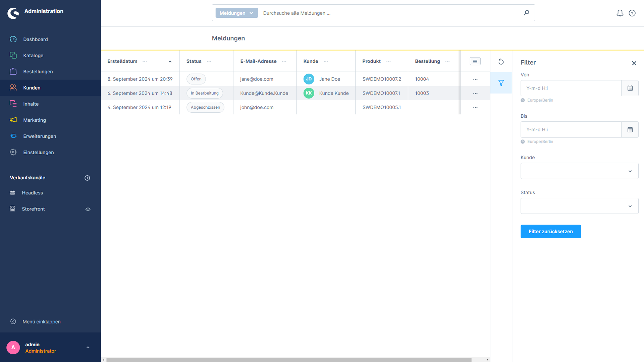Click the Shopware logo icon

point(13,13)
